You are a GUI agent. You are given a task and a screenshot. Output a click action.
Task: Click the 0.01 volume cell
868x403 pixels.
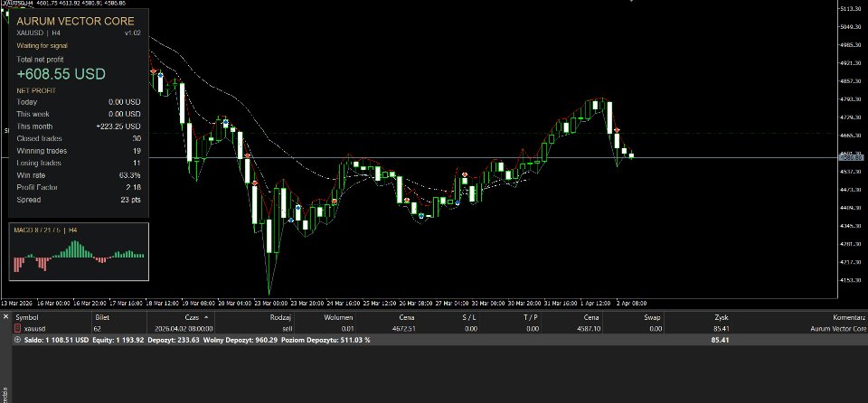pos(346,329)
